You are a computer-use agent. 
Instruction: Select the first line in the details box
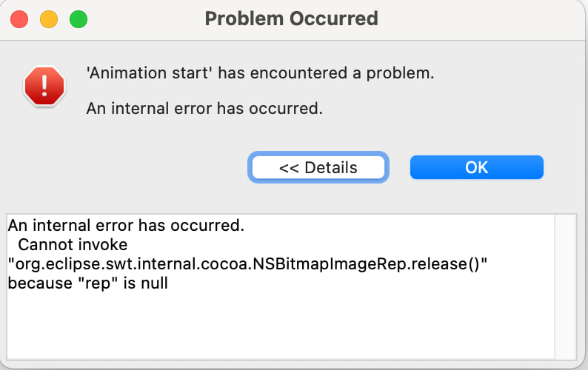tap(126, 224)
